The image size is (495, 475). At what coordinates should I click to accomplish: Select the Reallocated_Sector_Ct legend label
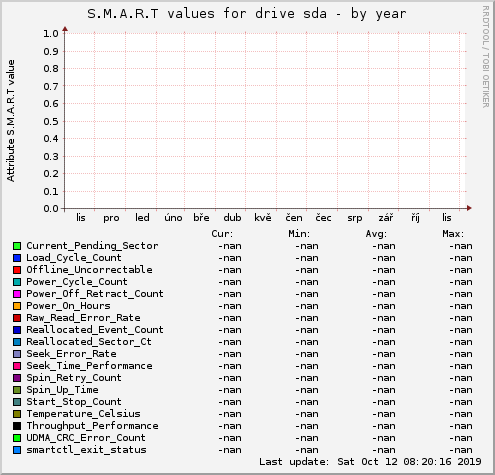point(89,342)
